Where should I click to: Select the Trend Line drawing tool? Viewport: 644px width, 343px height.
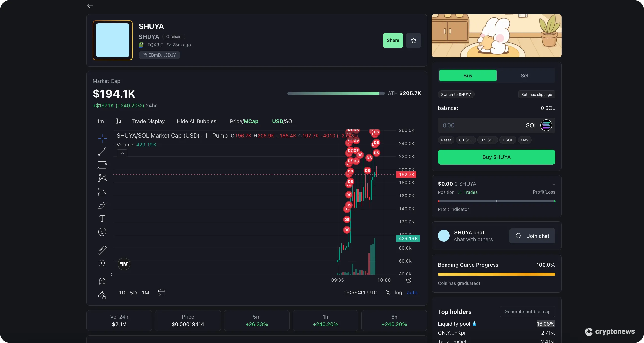click(x=102, y=151)
